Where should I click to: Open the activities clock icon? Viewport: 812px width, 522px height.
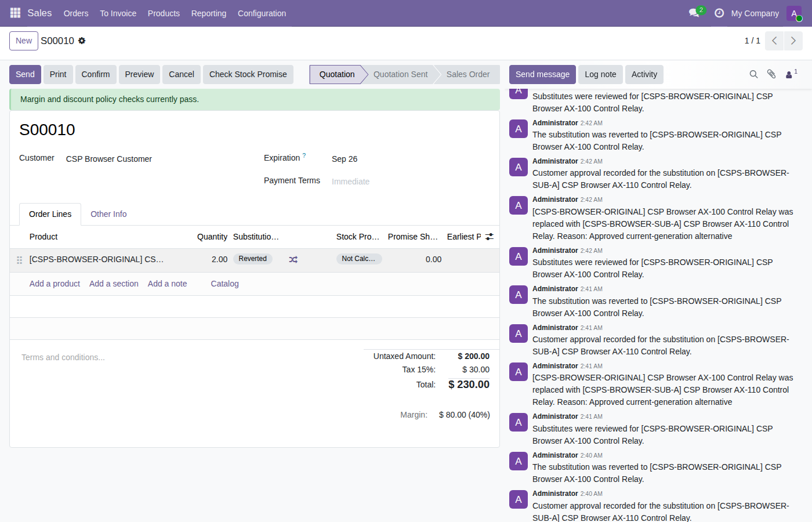pyautogui.click(x=719, y=13)
